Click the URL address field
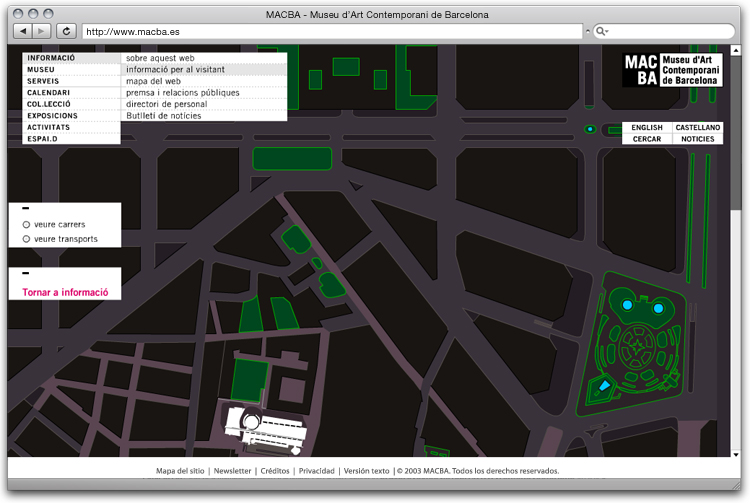The image size is (750, 503). (x=330, y=32)
